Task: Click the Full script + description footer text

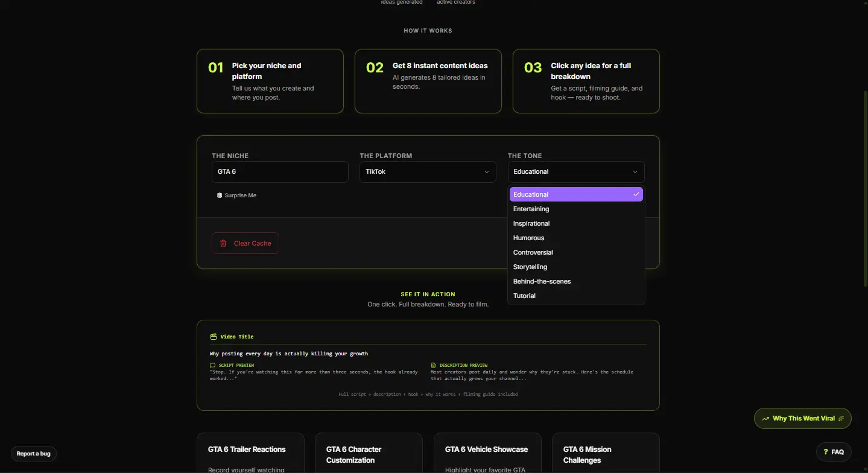Action: coord(428,394)
